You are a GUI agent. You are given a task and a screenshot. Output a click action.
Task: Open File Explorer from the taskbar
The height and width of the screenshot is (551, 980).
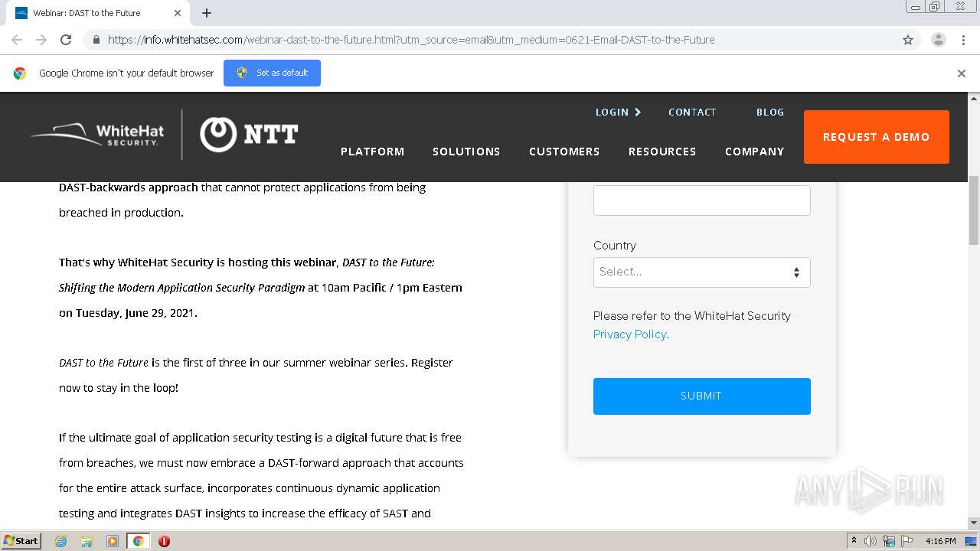(87, 541)
